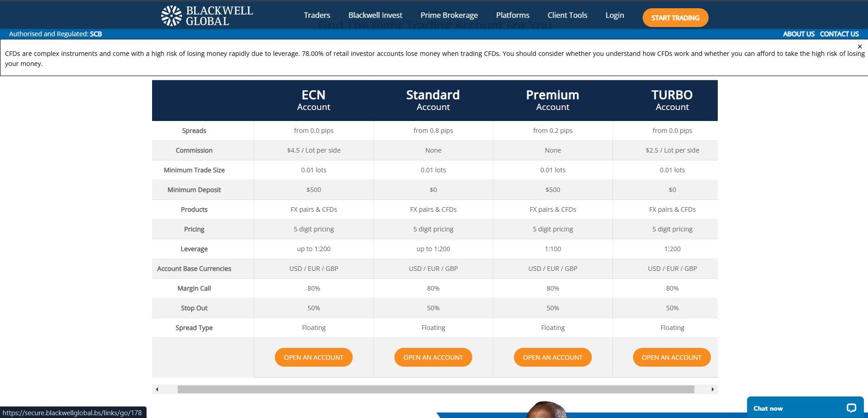Open a TURBO account
The image size is (868, 418).
tap(672, 357)
